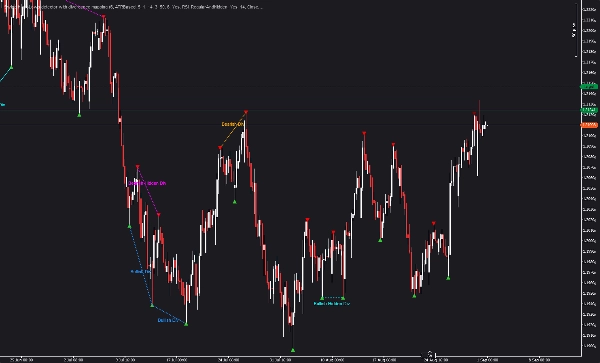
Task: Select the magenta dashed Hidden Div trendline
Action: coord(148,190)
